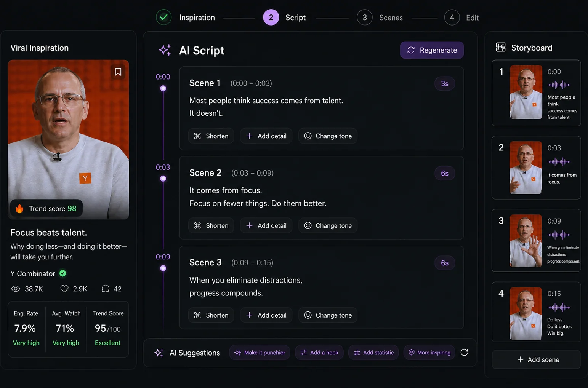This screenshot has width=588, height=388.
Task: Change tone of Scene 3
Action: point(328,315)
